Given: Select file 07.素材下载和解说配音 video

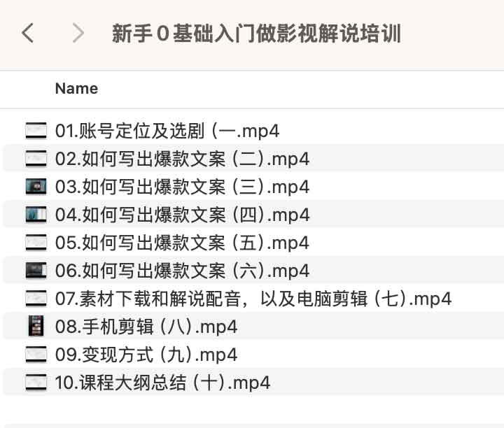Looking at the screenshot, I should (x=253, y=299).
